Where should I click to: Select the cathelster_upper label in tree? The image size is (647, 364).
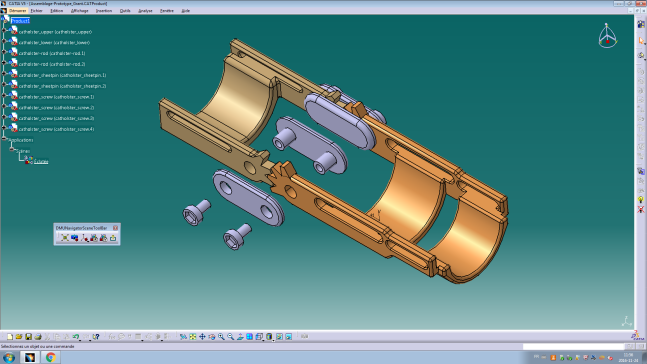click(x=55, y=32)
